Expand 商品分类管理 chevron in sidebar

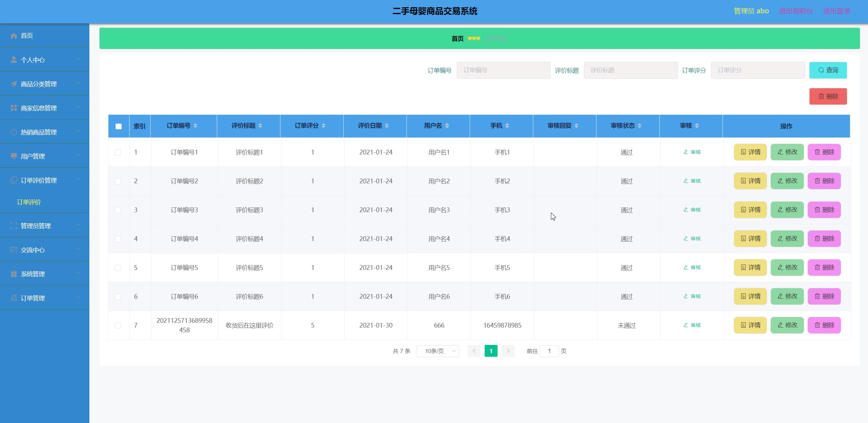tap(79, 83)
